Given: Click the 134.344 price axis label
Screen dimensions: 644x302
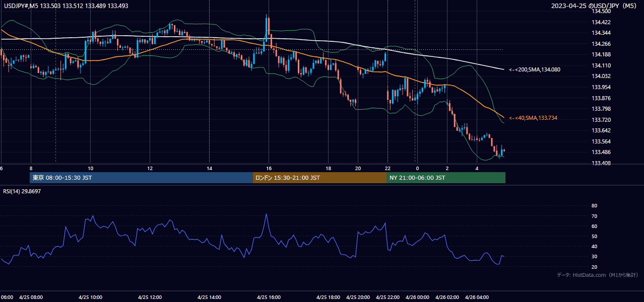Looking at the screenshot, I should (x=601, y=33).
